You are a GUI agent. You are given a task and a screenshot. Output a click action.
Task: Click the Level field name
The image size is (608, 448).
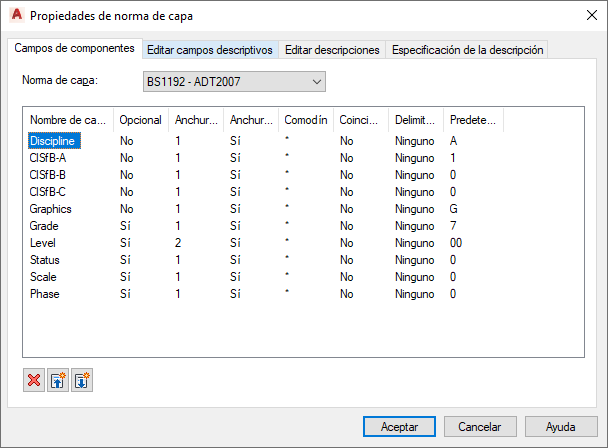click(x=43, y=243)
